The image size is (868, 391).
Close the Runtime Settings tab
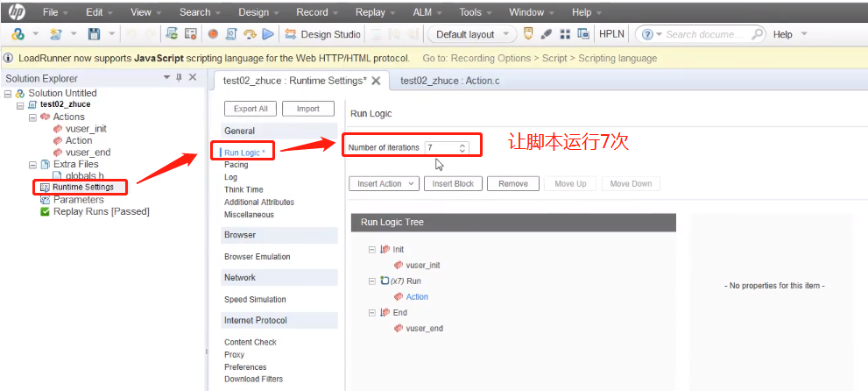pos(376,81)
